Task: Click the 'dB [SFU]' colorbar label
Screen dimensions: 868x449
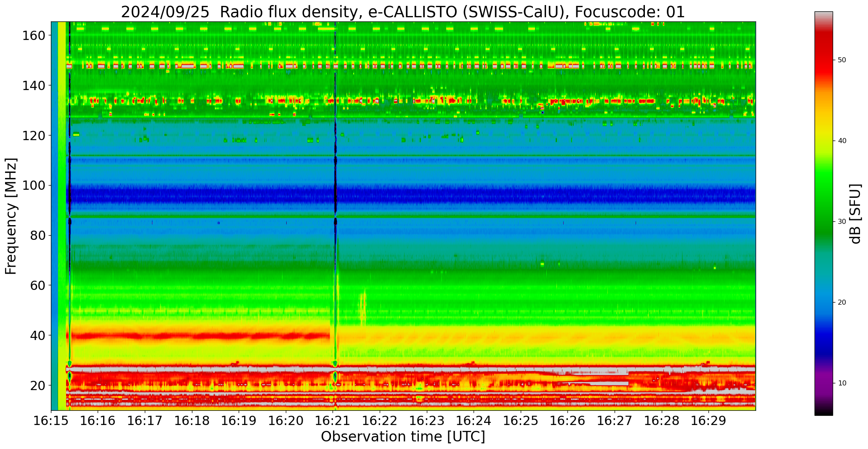Action: tap(855, 214)
